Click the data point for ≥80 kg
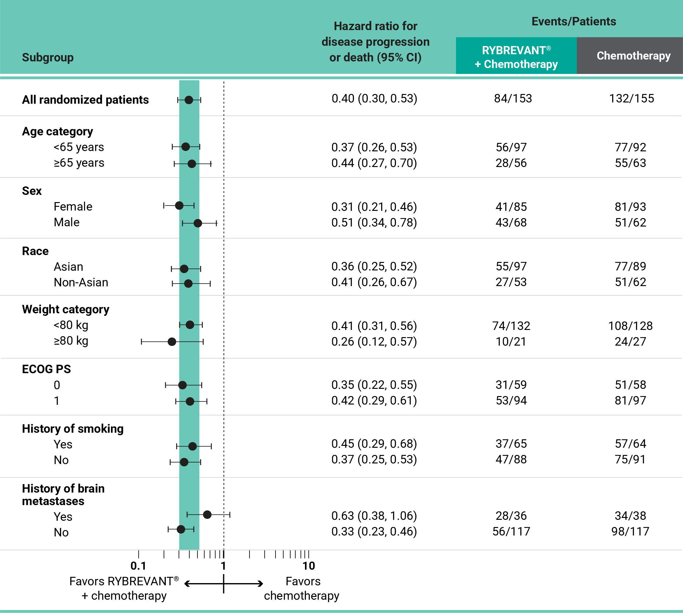The height and width of the screenshot is (616, 683). [172, 342]
